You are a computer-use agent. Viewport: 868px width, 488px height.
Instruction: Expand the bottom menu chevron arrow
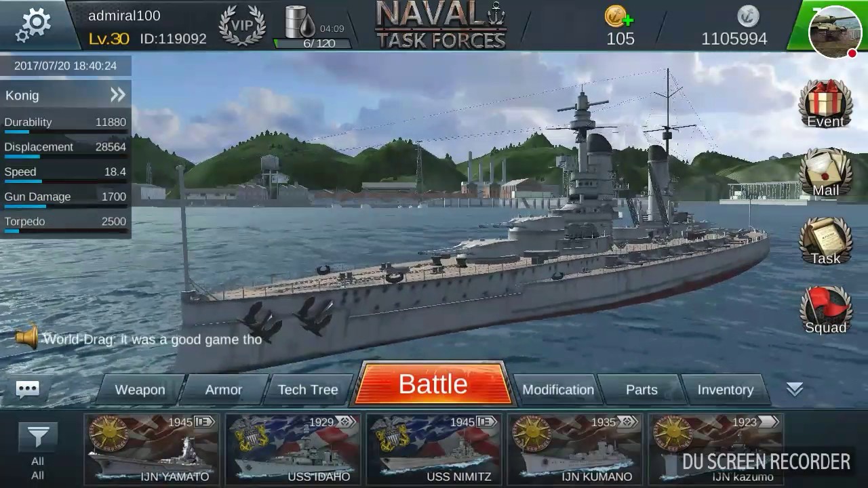795,389
